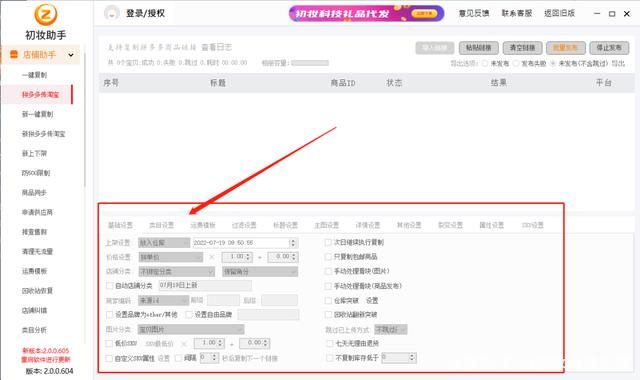Click the 2022-07-19 date-time field

pyautogui.click(x=245, y=243)
